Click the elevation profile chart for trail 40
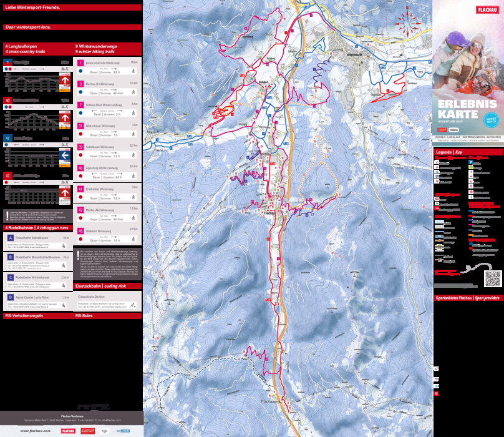 pyautogui.click(x=31, y=119)
